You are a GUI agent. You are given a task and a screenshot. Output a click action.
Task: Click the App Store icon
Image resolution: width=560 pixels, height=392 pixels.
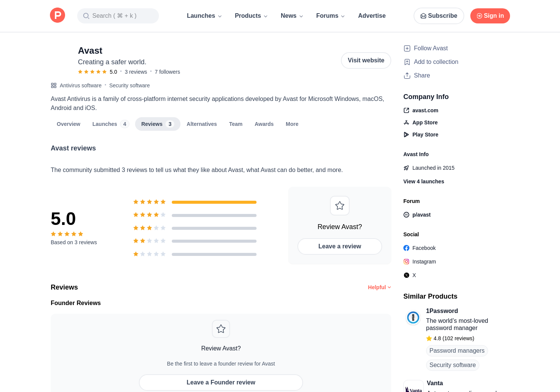(x=406, y=122)
